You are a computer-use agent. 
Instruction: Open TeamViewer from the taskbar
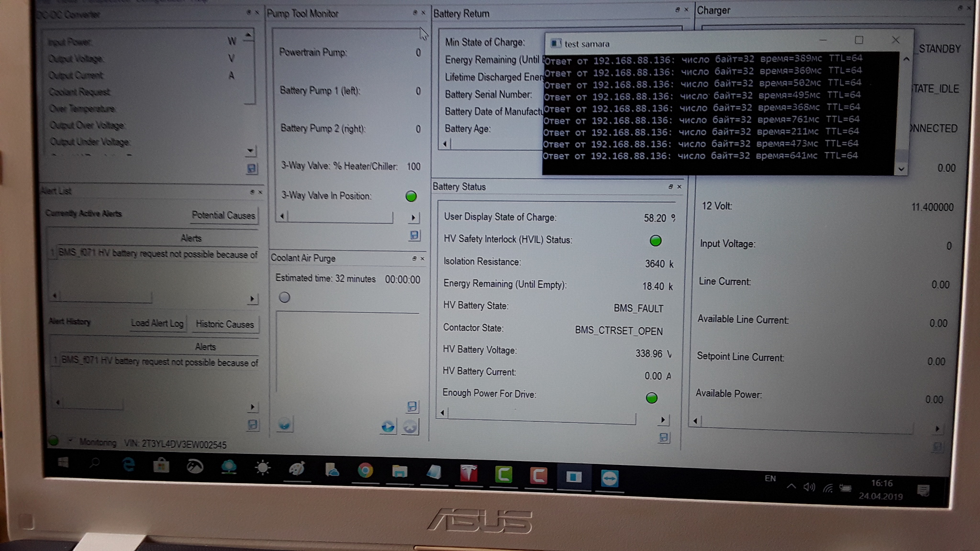pos(609,477)
